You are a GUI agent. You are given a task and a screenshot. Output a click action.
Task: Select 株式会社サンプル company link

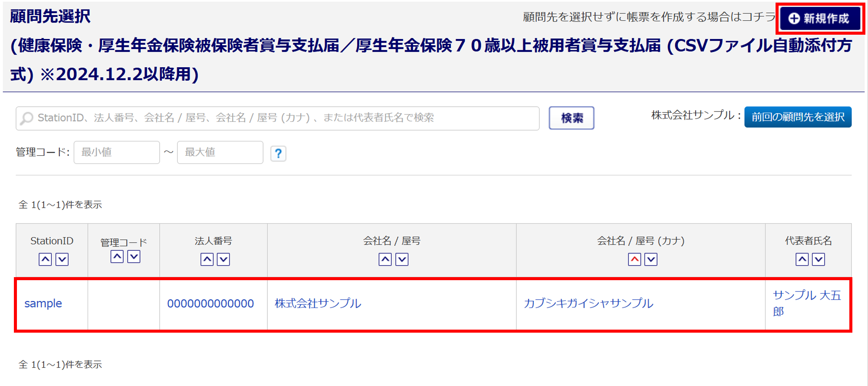(318, 303)
